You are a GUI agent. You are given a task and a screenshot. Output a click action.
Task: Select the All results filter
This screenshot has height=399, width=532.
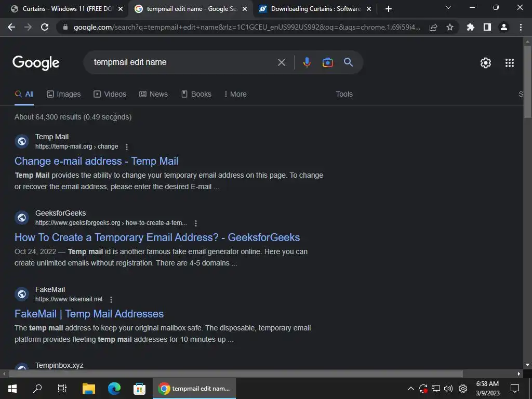(x=24, y=95)
